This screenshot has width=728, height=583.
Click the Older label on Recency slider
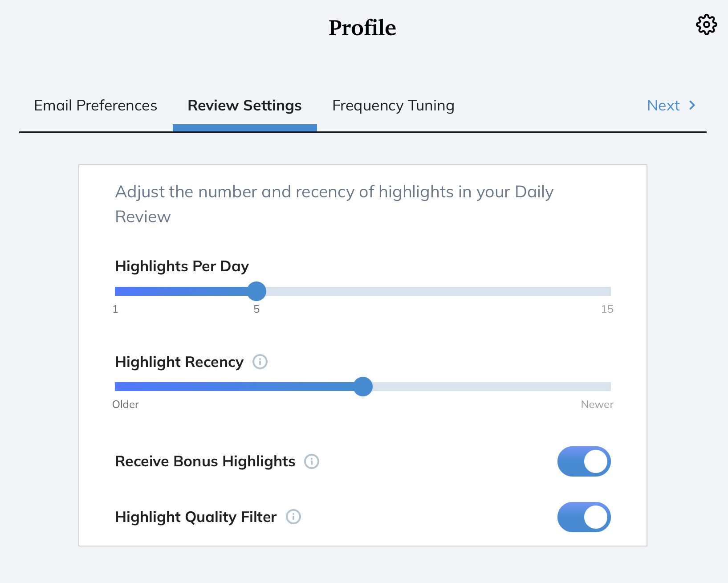(126, 404)
